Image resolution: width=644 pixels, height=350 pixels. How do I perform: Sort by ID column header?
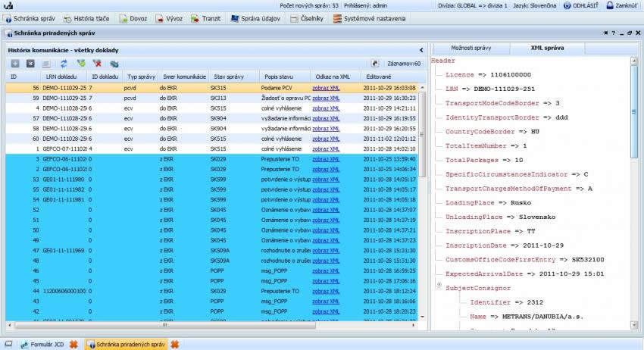point(23,77)
